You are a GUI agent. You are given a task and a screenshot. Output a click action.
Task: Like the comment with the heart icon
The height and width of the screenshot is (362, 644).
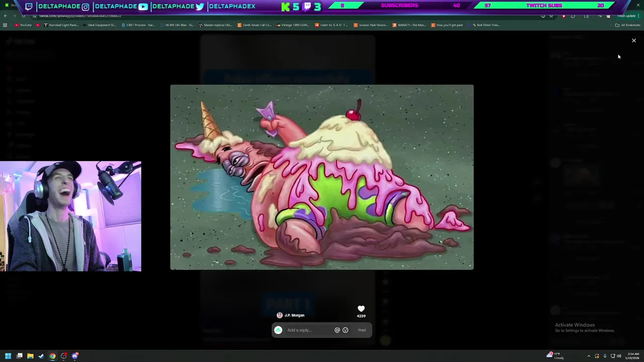[x=361, y=309]
